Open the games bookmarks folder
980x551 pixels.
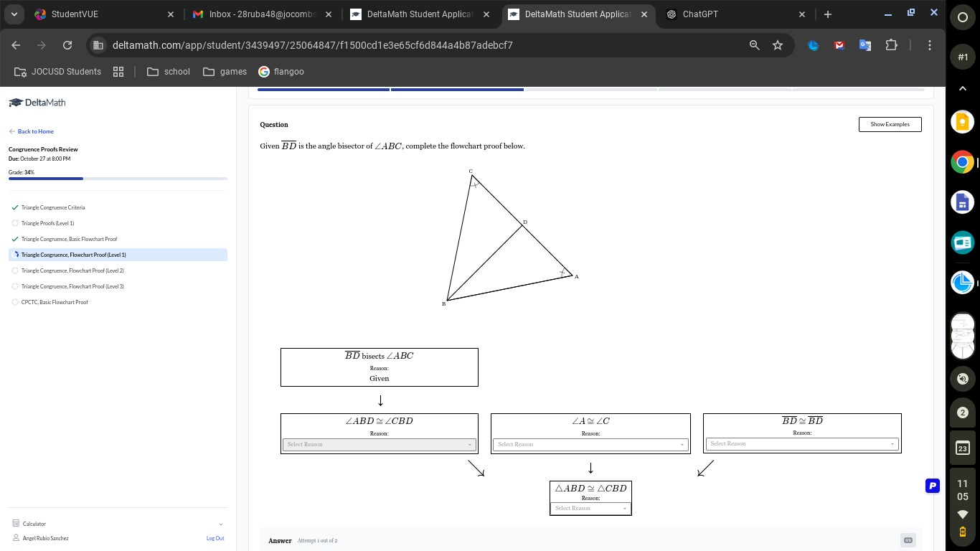pos(225,72)
